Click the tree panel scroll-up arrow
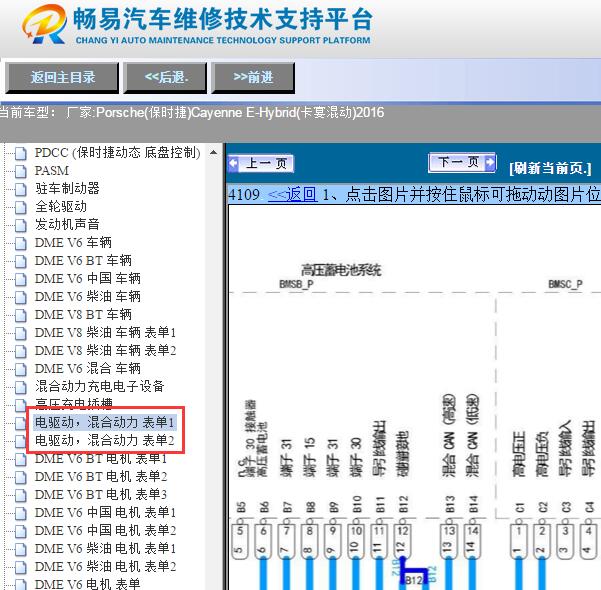The height and width of the screenshot is (590, 601). coord(213,153)
